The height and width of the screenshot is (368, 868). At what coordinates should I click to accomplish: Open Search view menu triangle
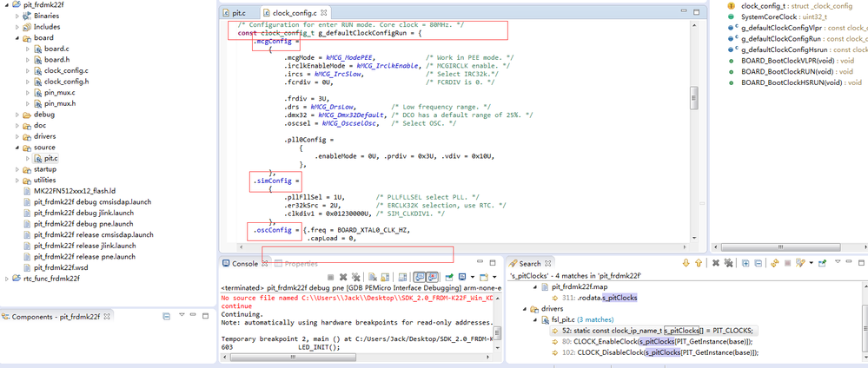(x=838, y=262)
